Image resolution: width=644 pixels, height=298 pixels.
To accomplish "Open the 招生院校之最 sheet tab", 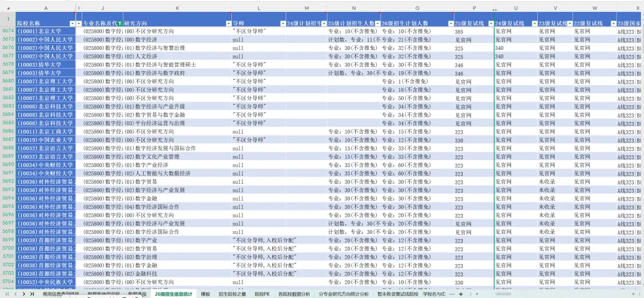I will coord(233,294).
